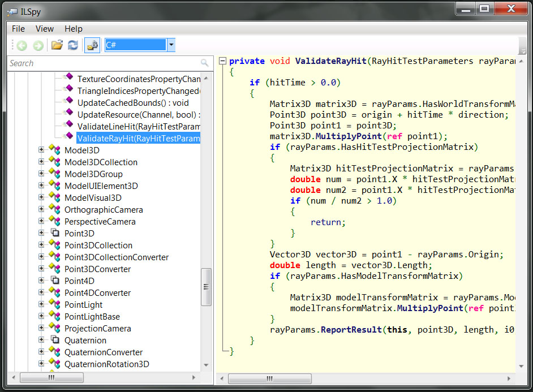Click inside the Search input field
Image resolution: width=533 pixels, height=392 pixels.
tap(104, 63)
